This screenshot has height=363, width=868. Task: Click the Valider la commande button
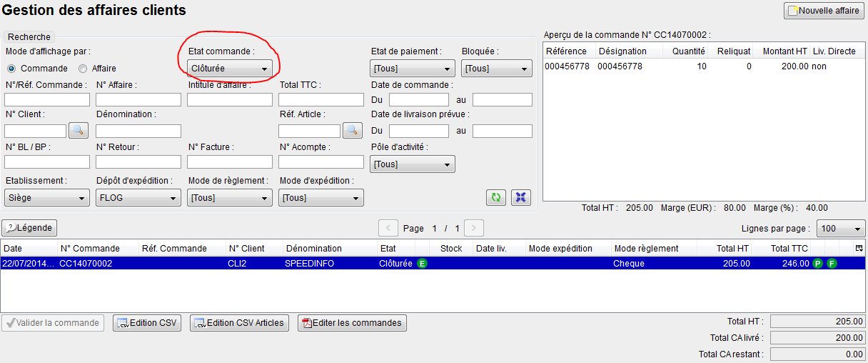click(x=53, y=323)
